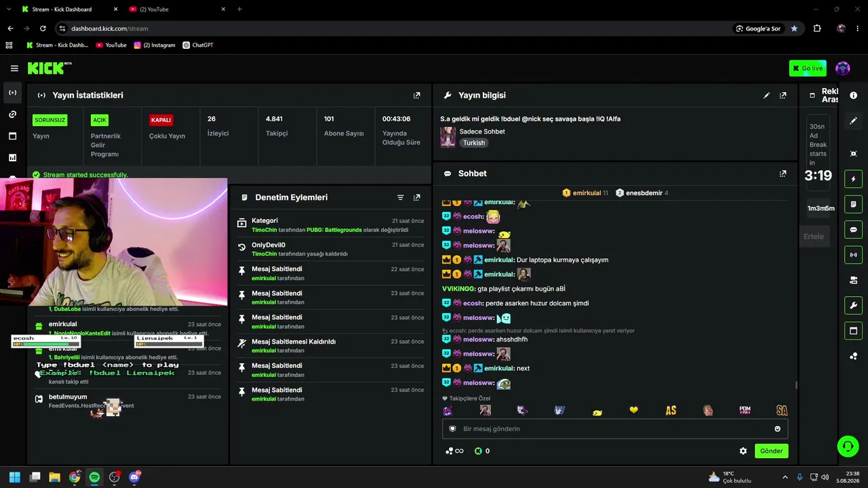Image resolution: width=868 pixels, height=488 pixels.
Task: Toggle the document notes panel icon
Action: (853, 204)
